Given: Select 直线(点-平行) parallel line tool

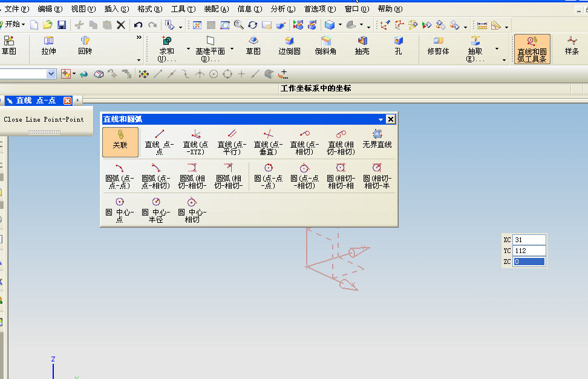Looking at the screenshot, I should tap(232, 142).
